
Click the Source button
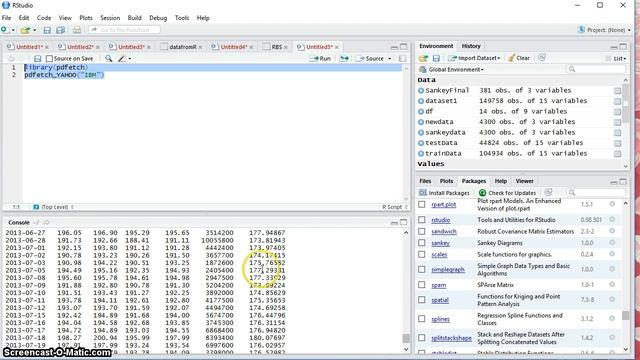pyautogui.click(x=370, y=58)
